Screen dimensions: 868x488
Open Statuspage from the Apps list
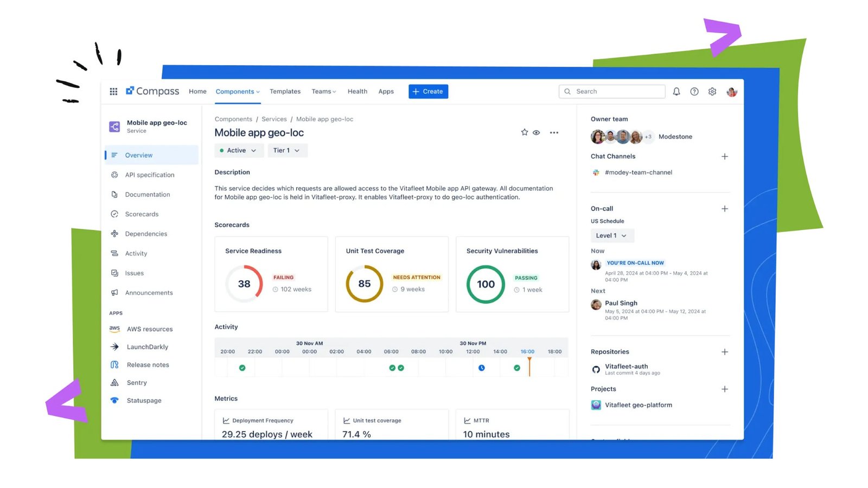point(143,400)
